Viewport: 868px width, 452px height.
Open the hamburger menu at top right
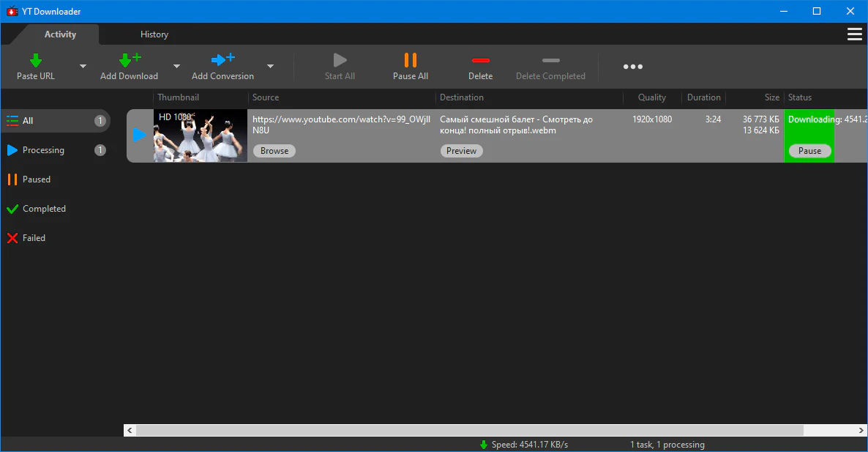853,34
